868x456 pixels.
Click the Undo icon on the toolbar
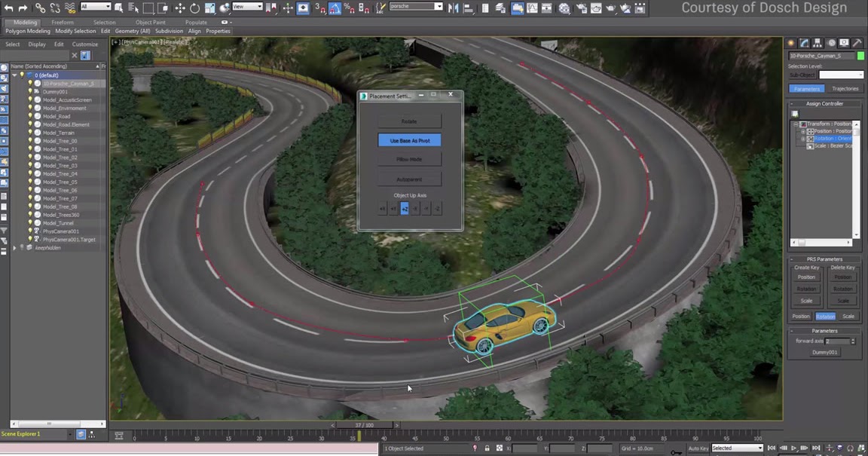click(x=9, y=8)
